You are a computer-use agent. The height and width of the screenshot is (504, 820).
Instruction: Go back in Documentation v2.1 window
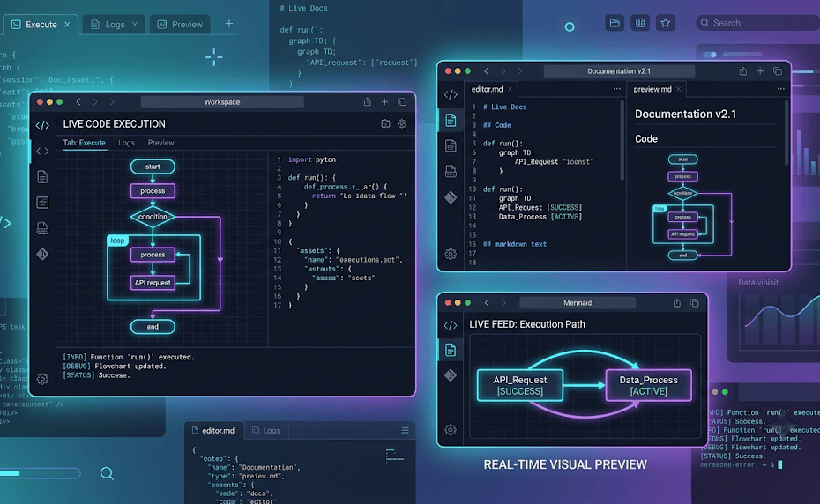point(487,71)
